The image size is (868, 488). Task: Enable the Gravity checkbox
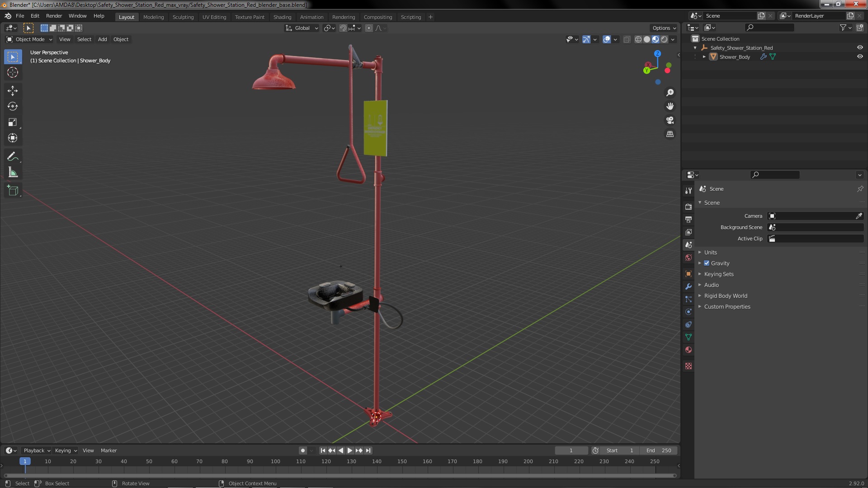(707, 263)
